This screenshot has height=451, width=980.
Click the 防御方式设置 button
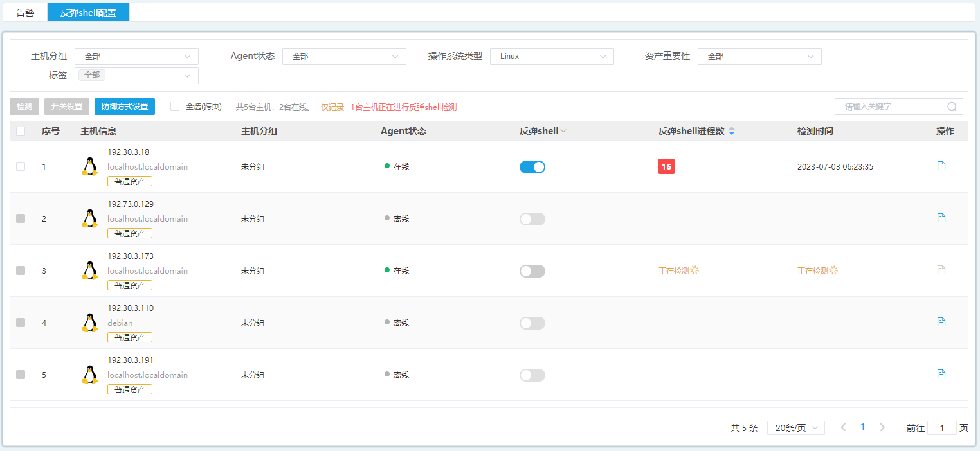(125, 107)
